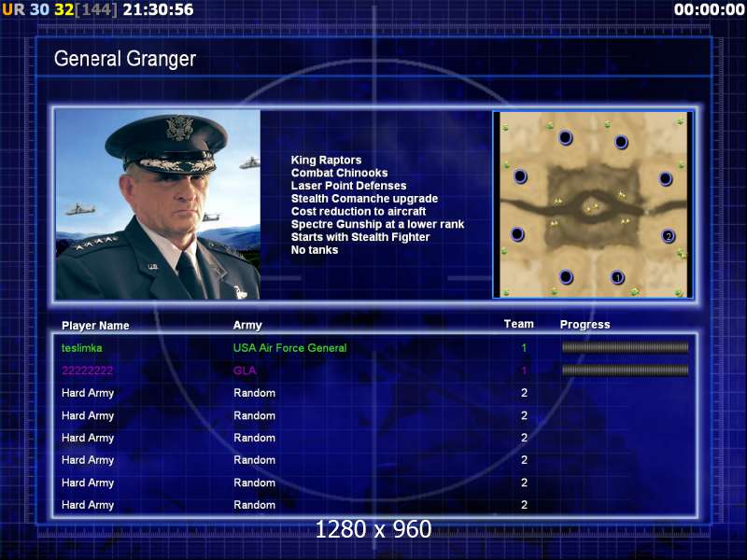This screenshot has width=747, height=560.
Task: Select the unnumbered bottom-edge start marker on minimap
Action: click(x=566, y=276)
